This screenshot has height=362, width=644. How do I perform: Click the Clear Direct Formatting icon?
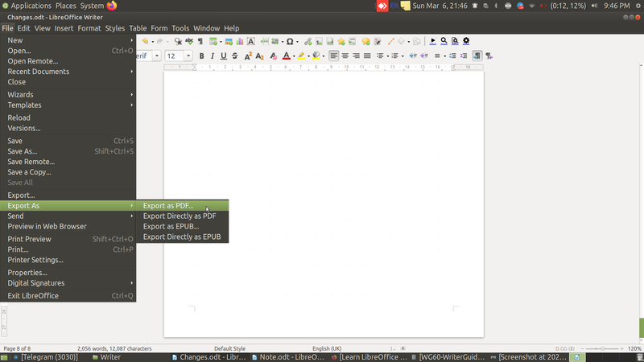tap(274, 56)
